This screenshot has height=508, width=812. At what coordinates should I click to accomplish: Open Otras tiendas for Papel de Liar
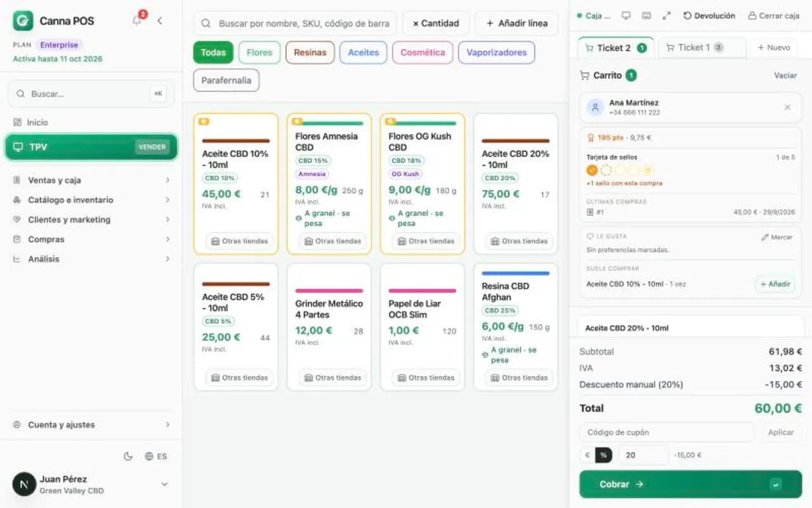tap(426, 378)
